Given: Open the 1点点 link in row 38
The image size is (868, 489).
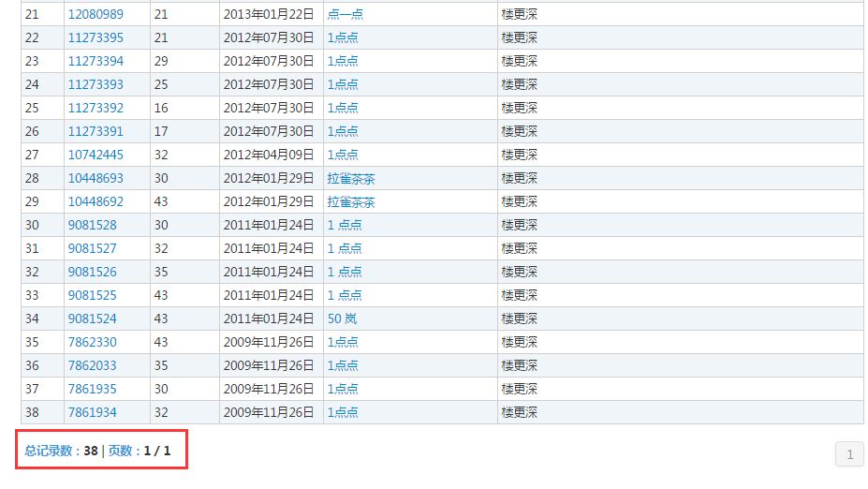Looking at the screenshot, I should [343, 412].
